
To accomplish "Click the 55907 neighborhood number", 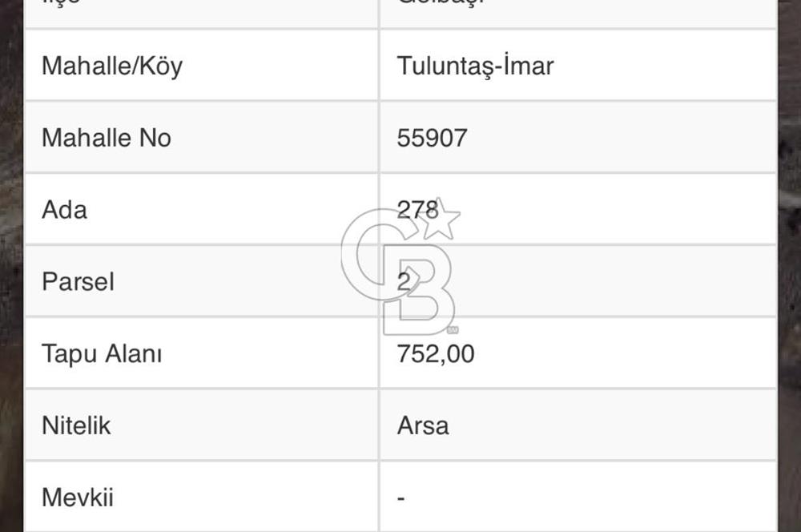I will (432, 138).
